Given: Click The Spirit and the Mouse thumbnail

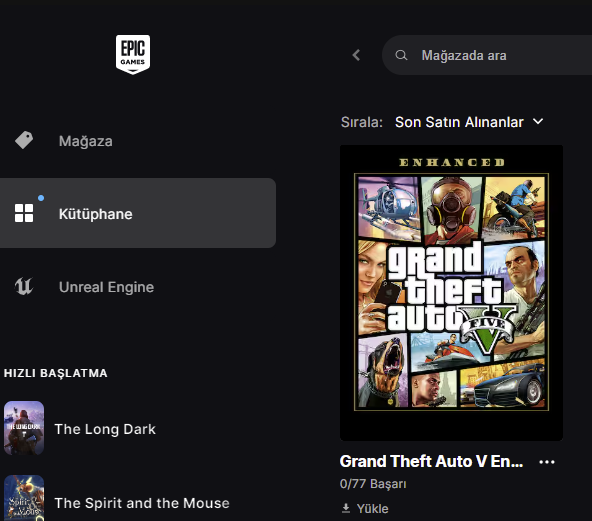Looking at the screenshot, I should click(x=24, y=498).
